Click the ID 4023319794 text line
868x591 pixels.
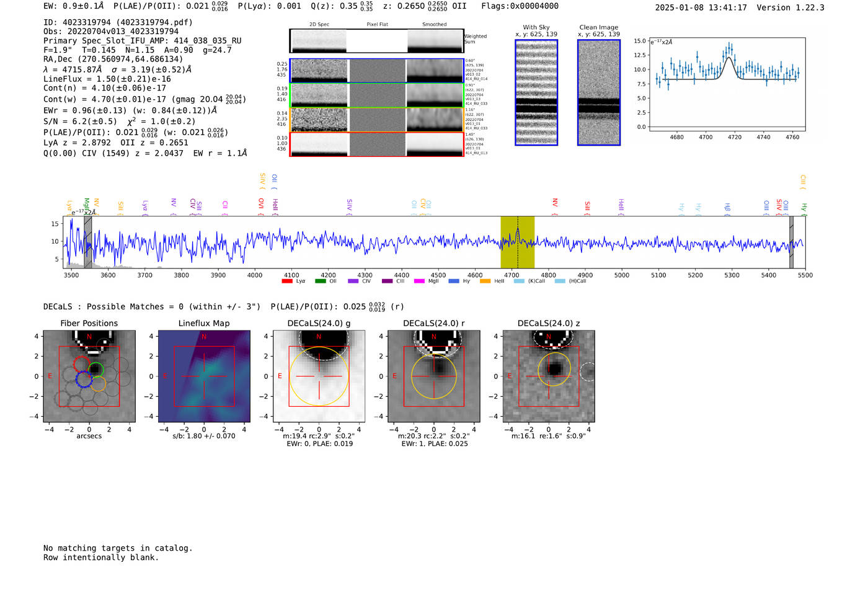click(118, 22)
